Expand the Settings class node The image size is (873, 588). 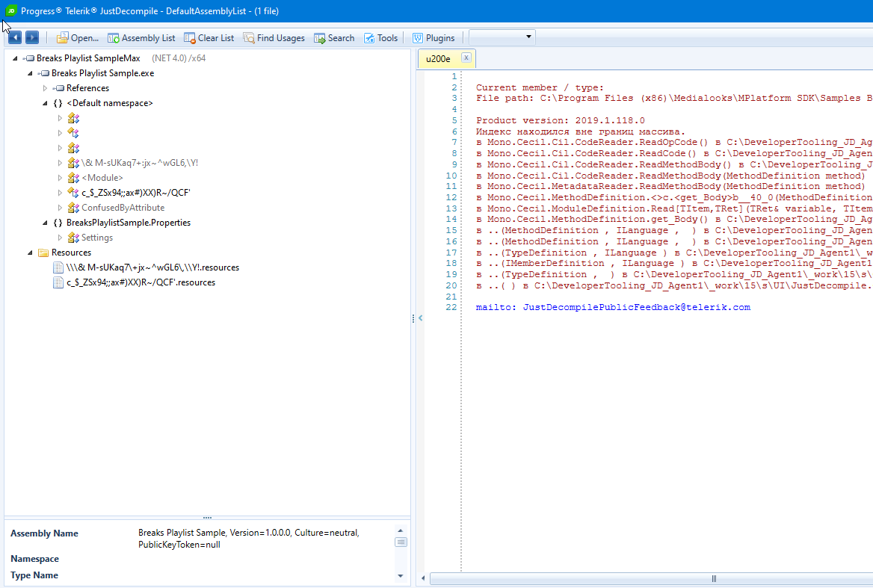coord(60,238)
